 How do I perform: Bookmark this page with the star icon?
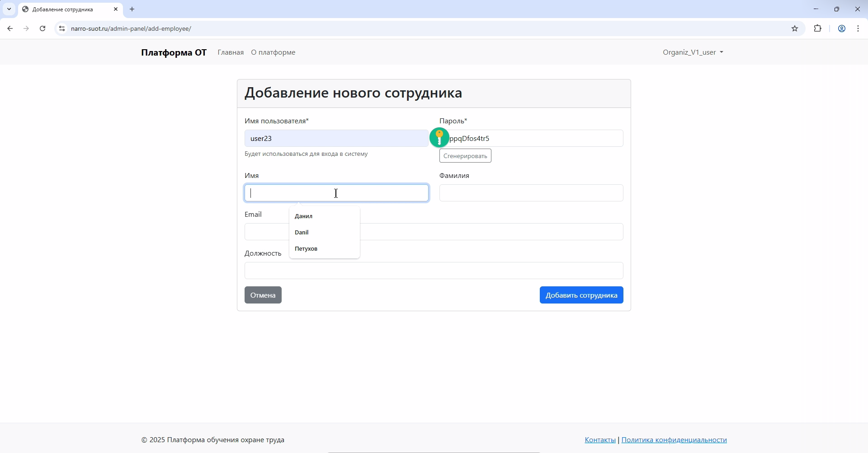coord(795,28)
